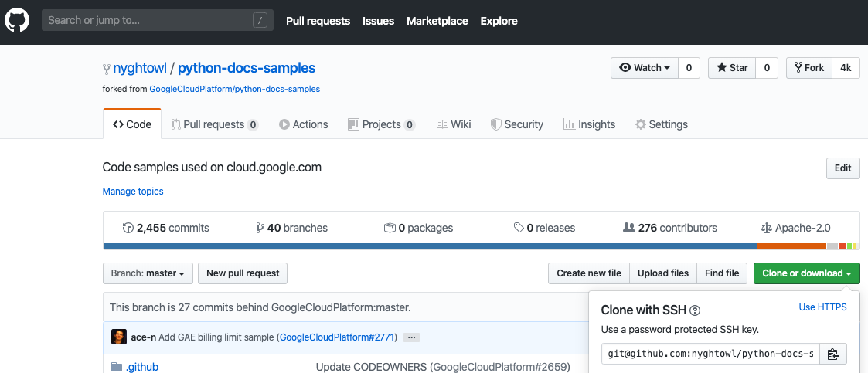
Task: View 0 releases
Action: (x=544, y=228)
